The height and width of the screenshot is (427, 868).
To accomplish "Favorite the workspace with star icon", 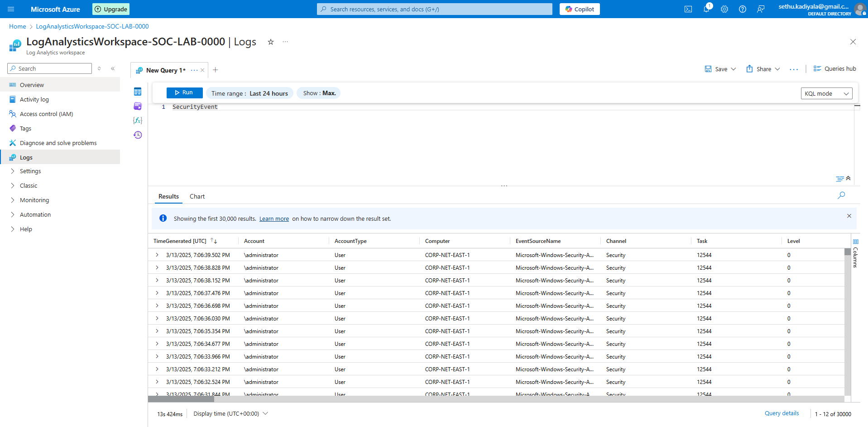I will coord(271,42).
